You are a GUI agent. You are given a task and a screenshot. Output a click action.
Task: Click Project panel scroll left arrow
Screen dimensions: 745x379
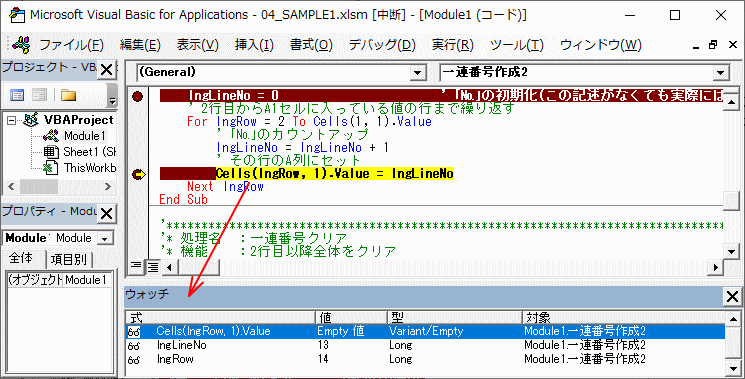pos(11,187)
